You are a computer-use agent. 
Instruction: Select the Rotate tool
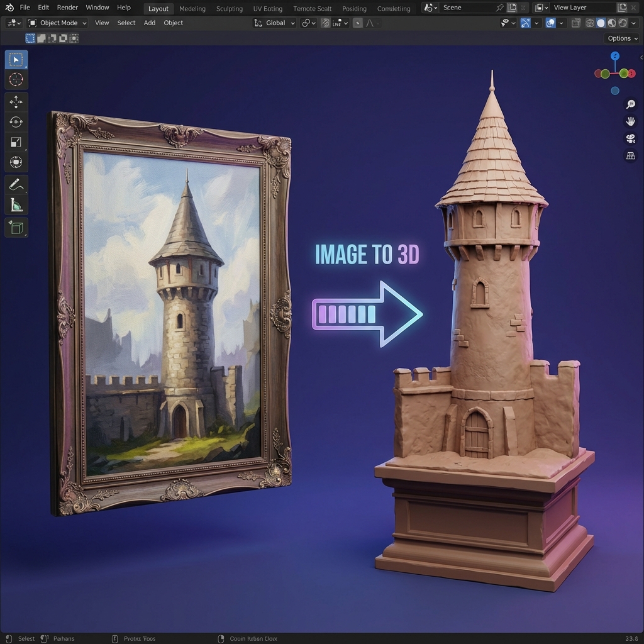click(16, 121)
